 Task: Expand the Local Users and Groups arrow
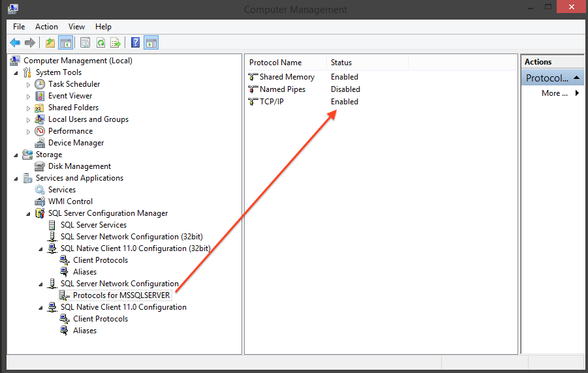click(x=28, y=121)
